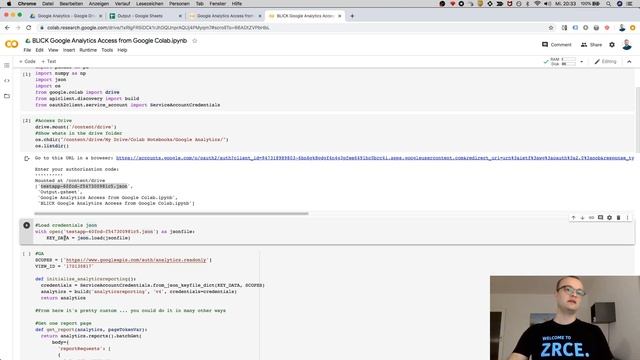Toggle the Editing mode button
640x360 pixels.
(x=605, y=62)
